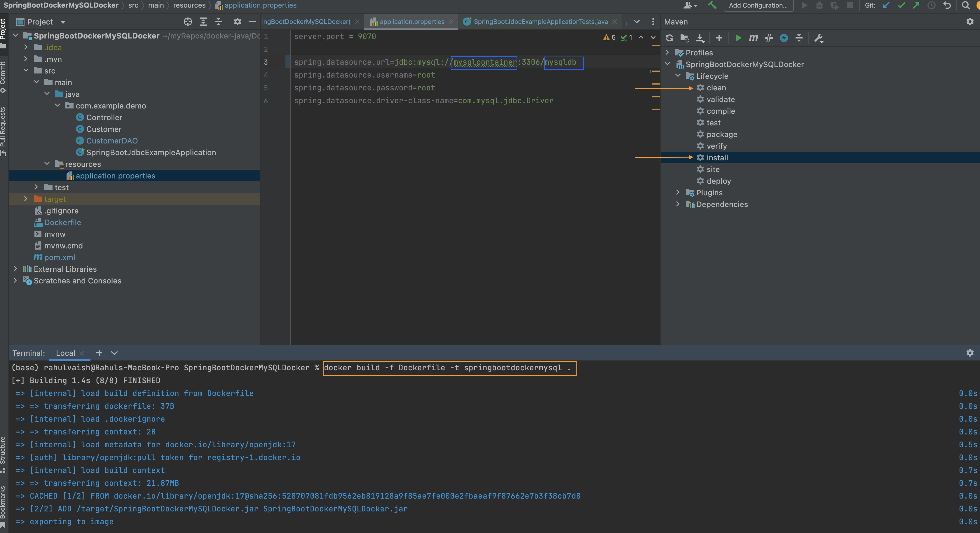
Task: Open Project panel gear options
Action: 237,22
